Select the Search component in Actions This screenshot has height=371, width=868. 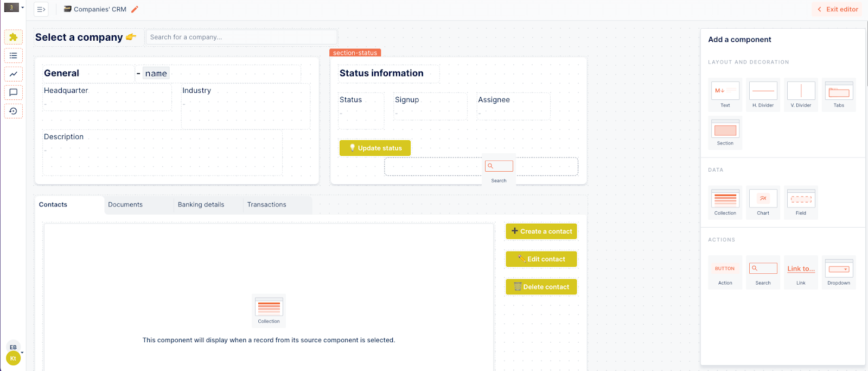[x=763, y=272]
